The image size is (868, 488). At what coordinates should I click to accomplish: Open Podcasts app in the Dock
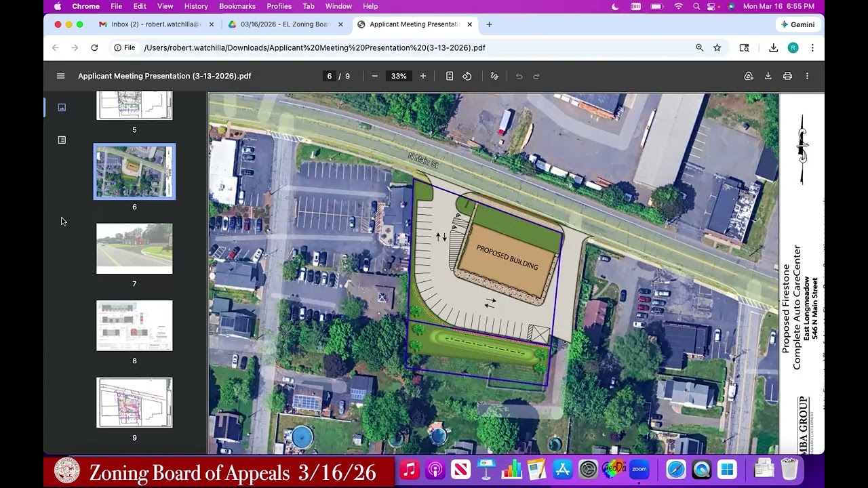tap(435, 469)
